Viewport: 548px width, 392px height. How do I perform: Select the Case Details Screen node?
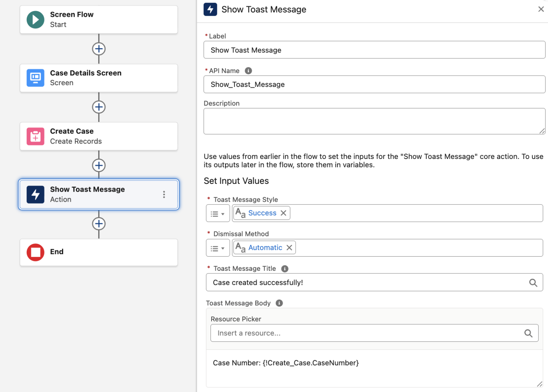[x=99, y=78]
